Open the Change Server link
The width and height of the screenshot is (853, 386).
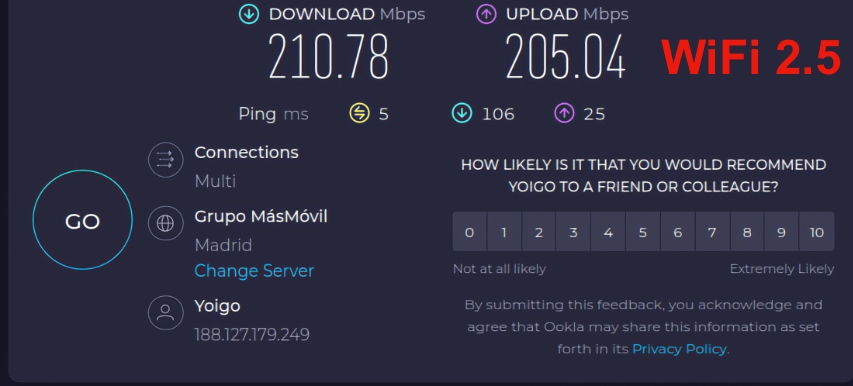[x=254, y=271]
